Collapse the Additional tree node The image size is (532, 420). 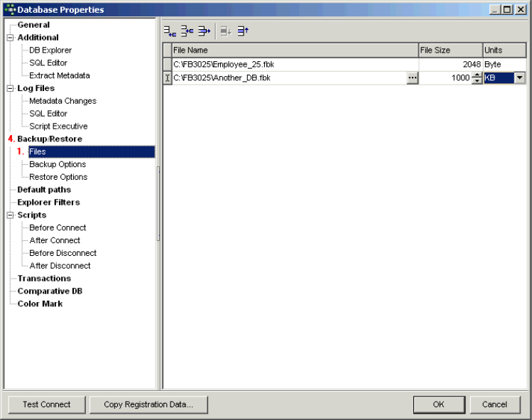(10, 38)
